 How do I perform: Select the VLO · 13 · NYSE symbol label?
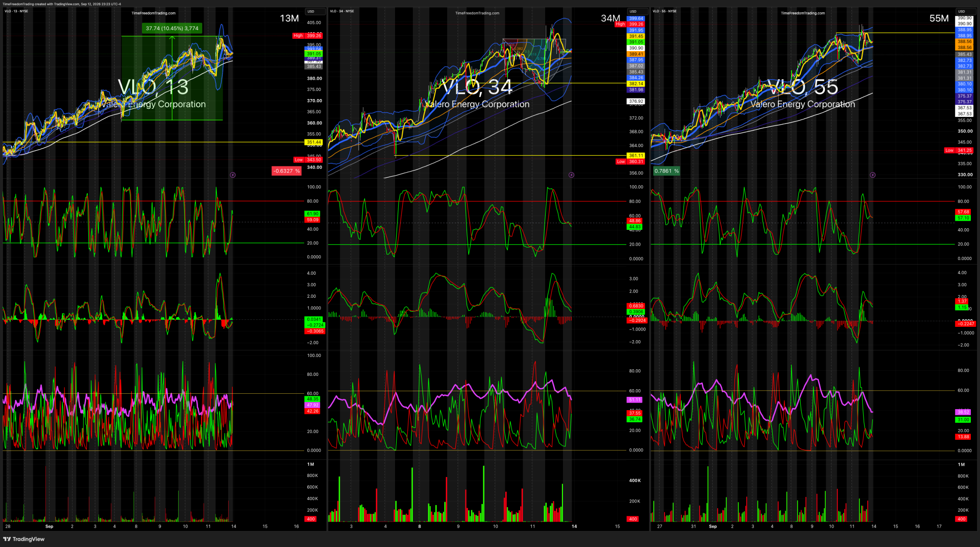point(16,11)
